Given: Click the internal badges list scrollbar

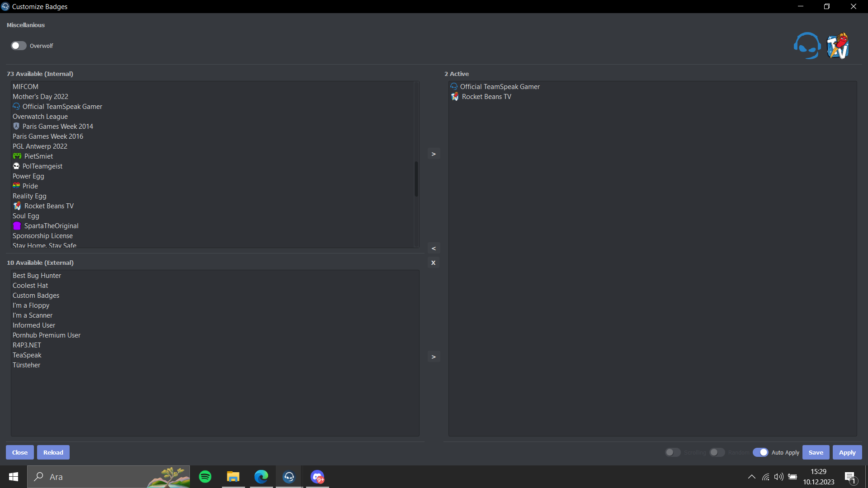Looking at the screenshot, I should click(416, 179).
